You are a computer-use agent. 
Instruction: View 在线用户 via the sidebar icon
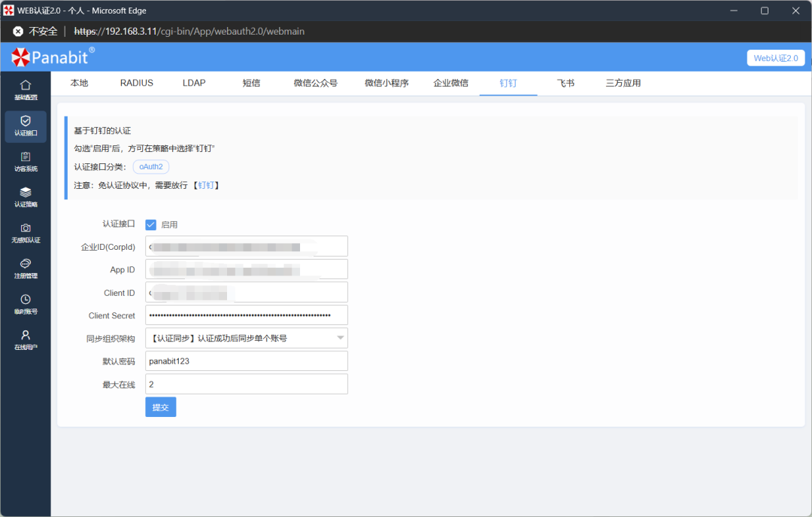point(26,342)
